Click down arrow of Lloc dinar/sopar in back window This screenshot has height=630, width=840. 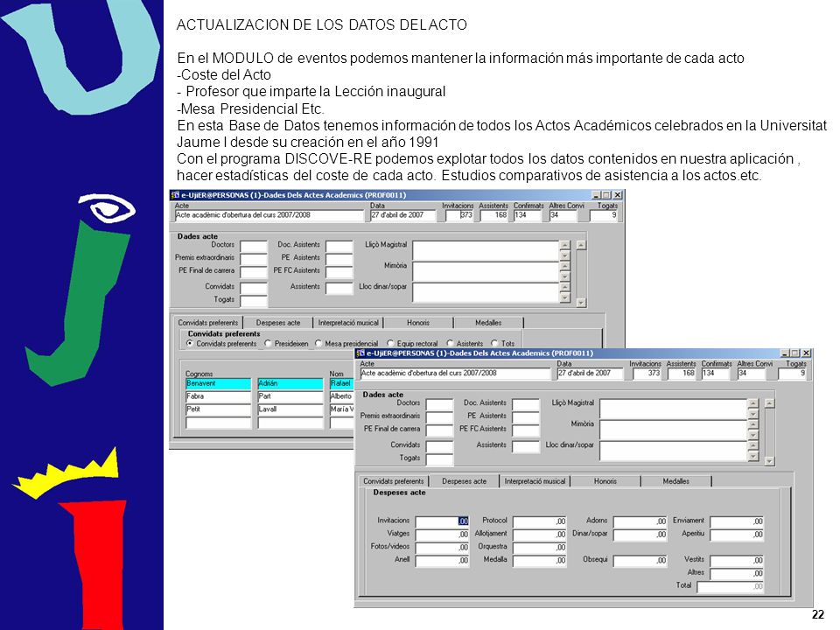(x=564, y=297)
